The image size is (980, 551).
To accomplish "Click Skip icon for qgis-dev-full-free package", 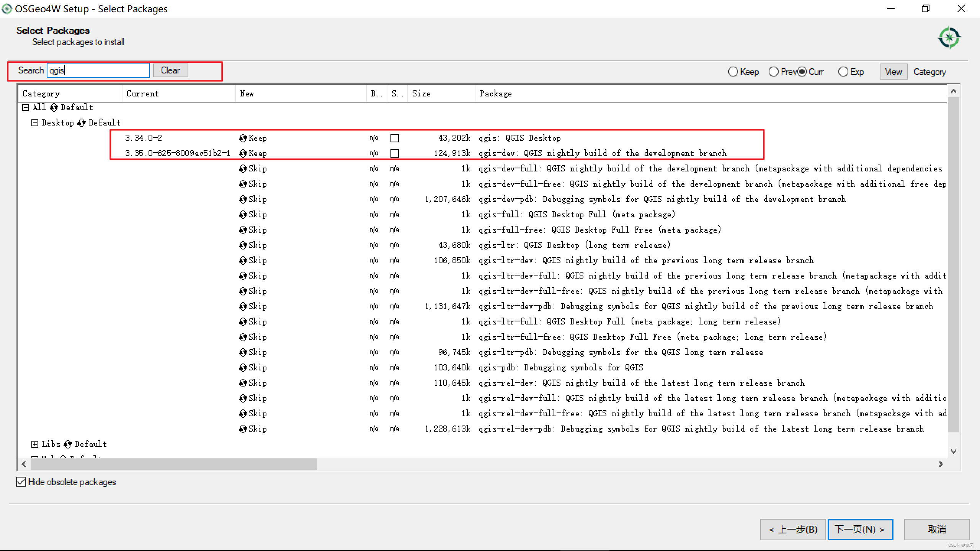I will [x=243, y=184].
